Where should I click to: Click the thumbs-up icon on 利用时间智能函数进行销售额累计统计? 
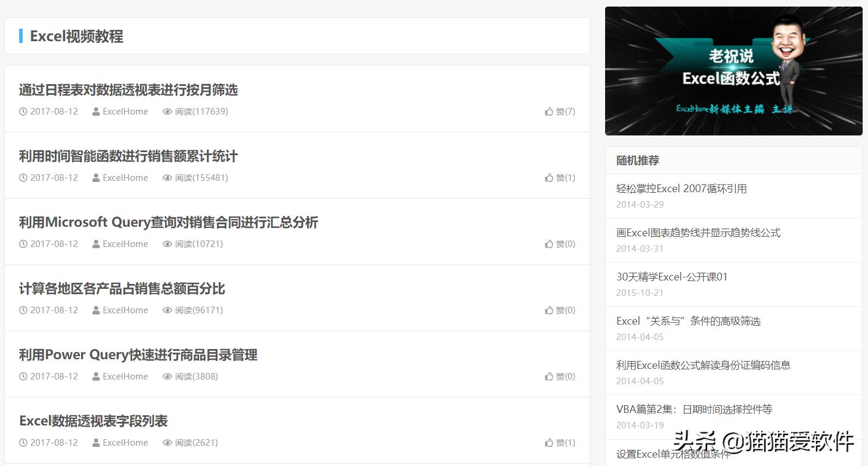(548, 177)
